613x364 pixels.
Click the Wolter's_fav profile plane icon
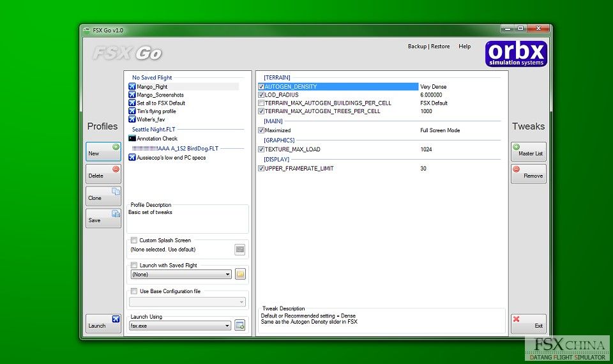coord(132,119)
